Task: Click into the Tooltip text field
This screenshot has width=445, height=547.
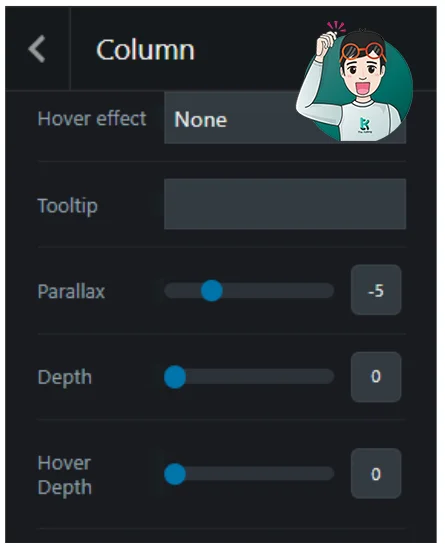Action: tap(285, 204)
